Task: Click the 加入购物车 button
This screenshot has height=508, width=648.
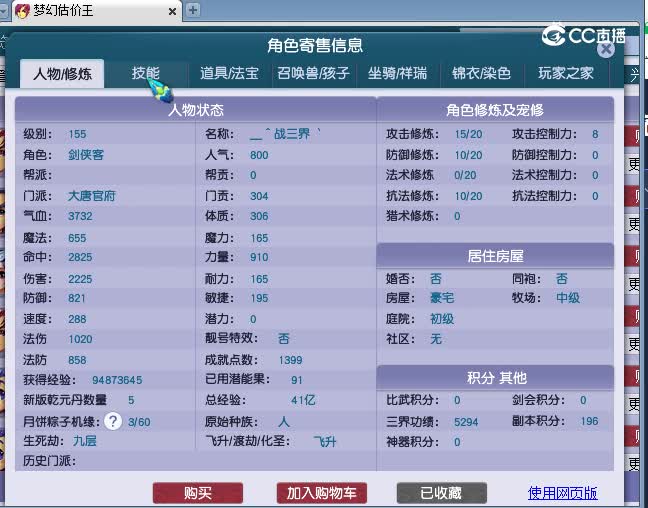Action: (322, 493)
